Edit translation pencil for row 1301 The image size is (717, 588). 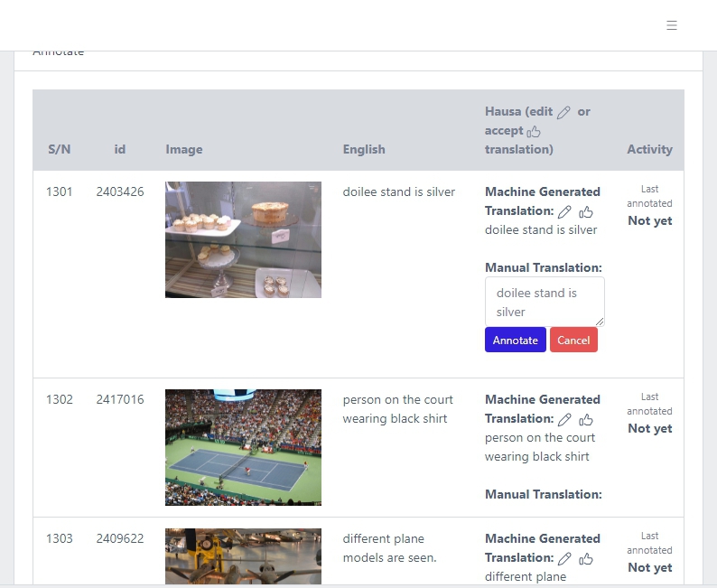click(x=564, y=212)
